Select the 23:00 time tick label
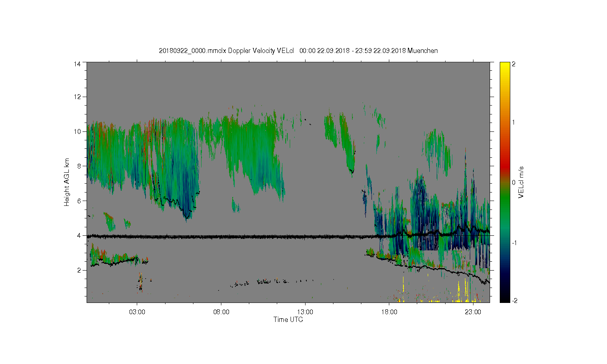607x364 pixels. pos(473,312)
